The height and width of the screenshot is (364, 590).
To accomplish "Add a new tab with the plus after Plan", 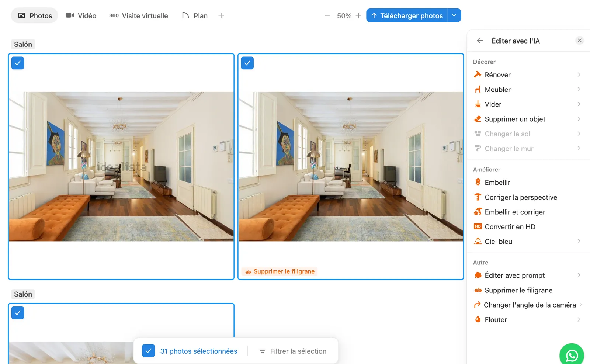I will [x=221, y=15].
